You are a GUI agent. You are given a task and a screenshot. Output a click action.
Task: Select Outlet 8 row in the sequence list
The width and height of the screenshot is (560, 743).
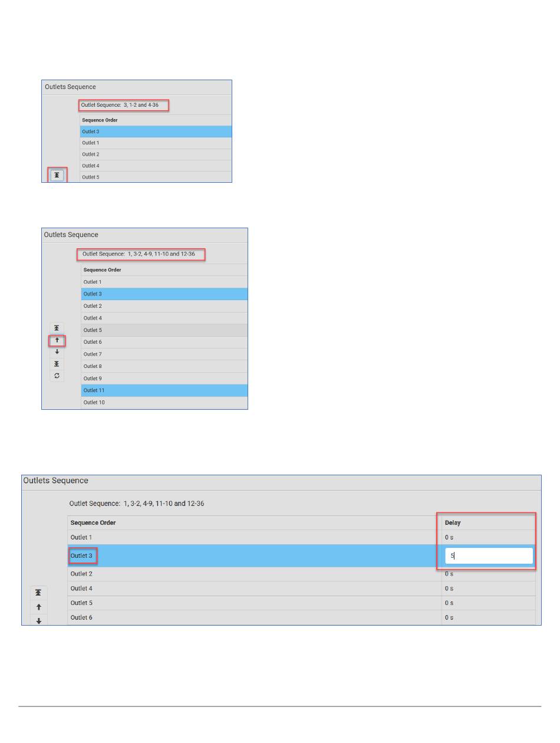pyautogui.click(x=164, y=366)
